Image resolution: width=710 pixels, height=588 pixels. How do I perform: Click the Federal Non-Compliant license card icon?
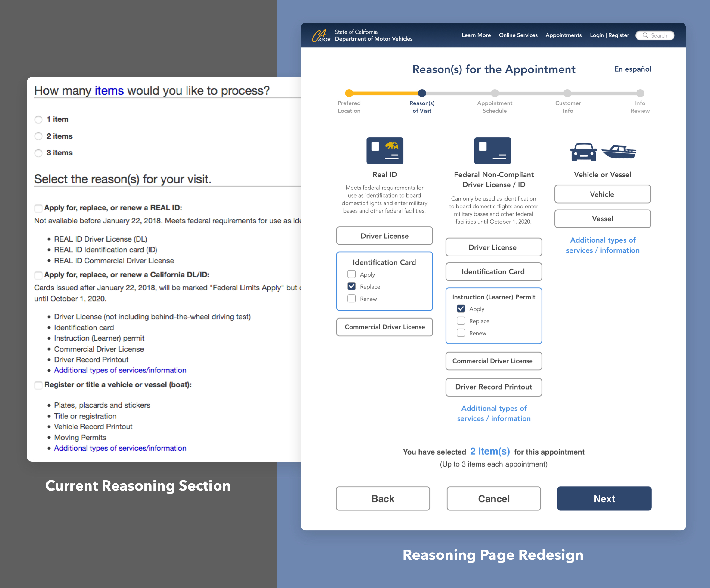(492, 151)
